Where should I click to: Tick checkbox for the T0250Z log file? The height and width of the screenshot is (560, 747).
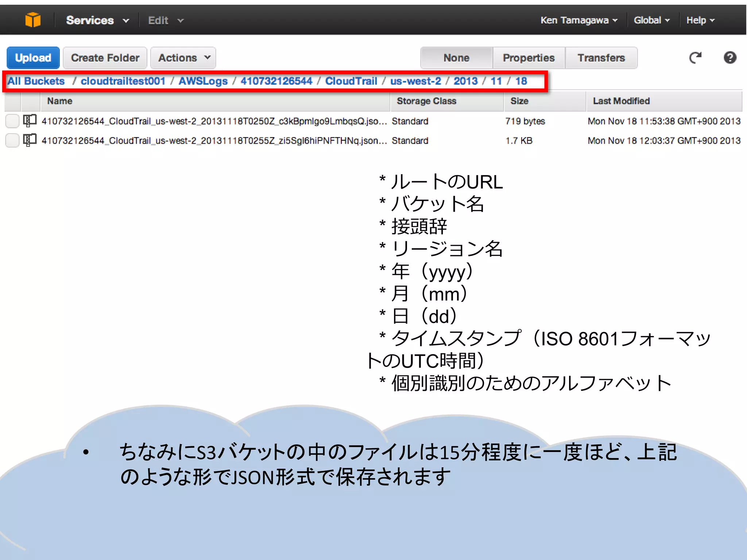pyautogui.click(x=12, y=121)
